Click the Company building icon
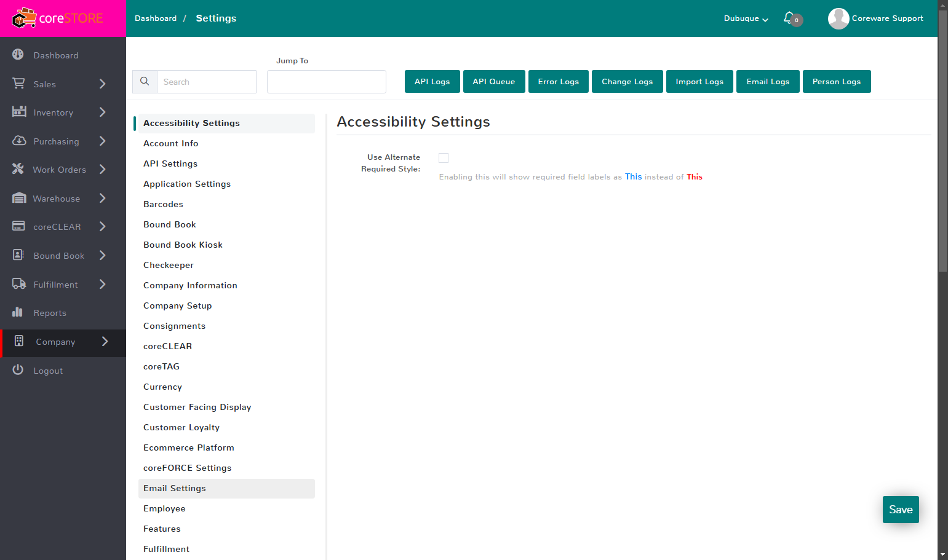 (x=19, y=341)
